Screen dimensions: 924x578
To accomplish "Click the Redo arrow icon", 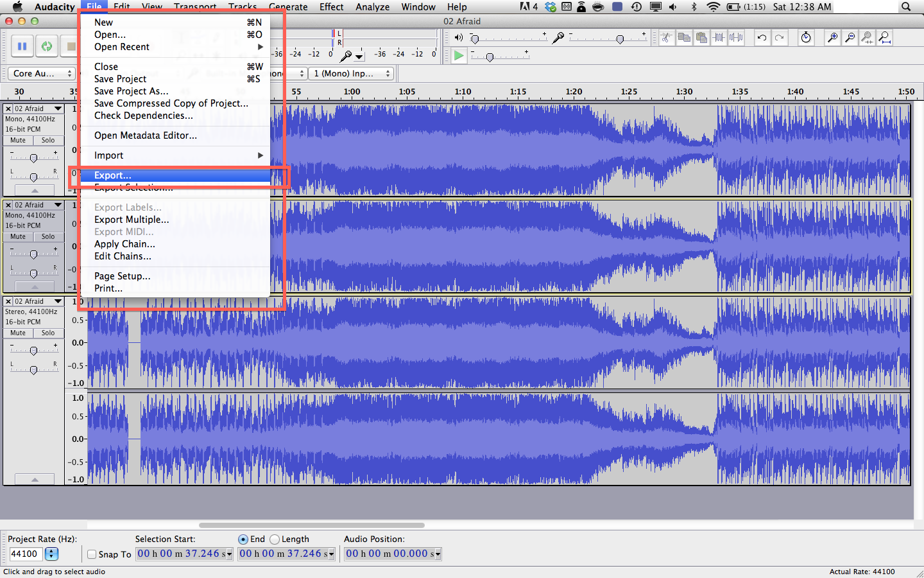I will [779, 38].
